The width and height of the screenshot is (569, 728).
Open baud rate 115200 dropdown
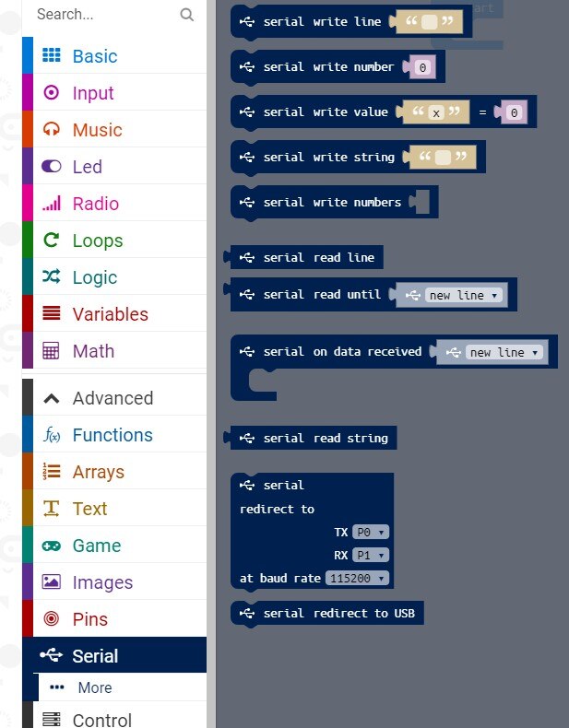(x=357, y=579)
